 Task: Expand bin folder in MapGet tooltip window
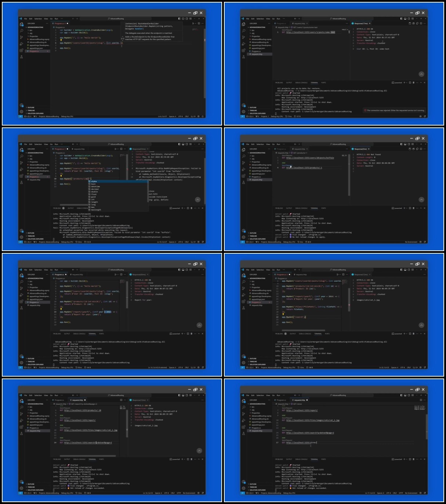(x=30, y=30)
